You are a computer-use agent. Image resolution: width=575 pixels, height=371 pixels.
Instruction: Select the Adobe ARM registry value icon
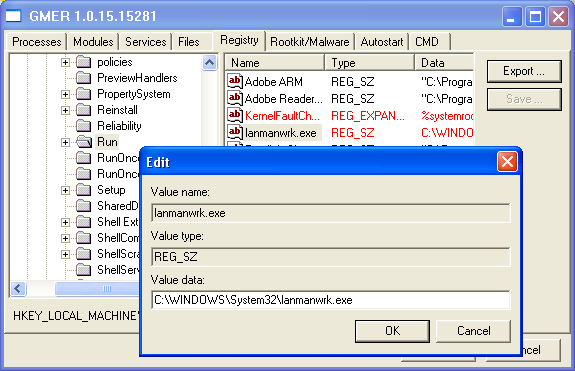pos(235,81)
